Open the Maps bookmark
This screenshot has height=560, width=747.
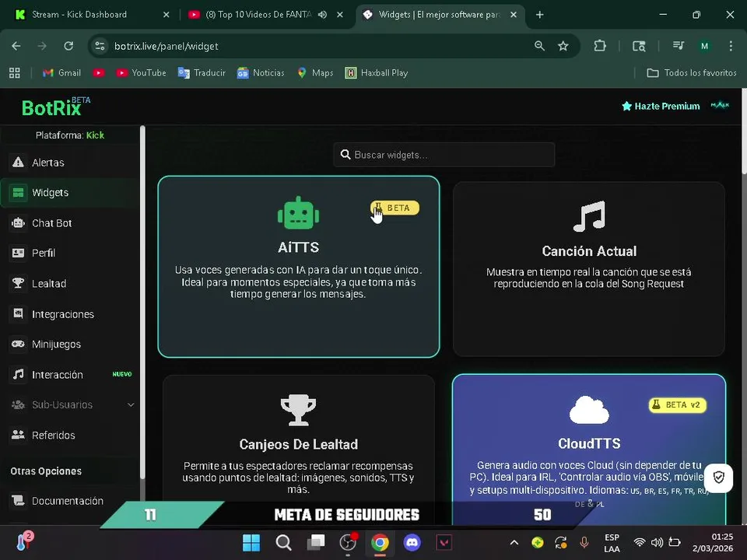tap(315, 73)
